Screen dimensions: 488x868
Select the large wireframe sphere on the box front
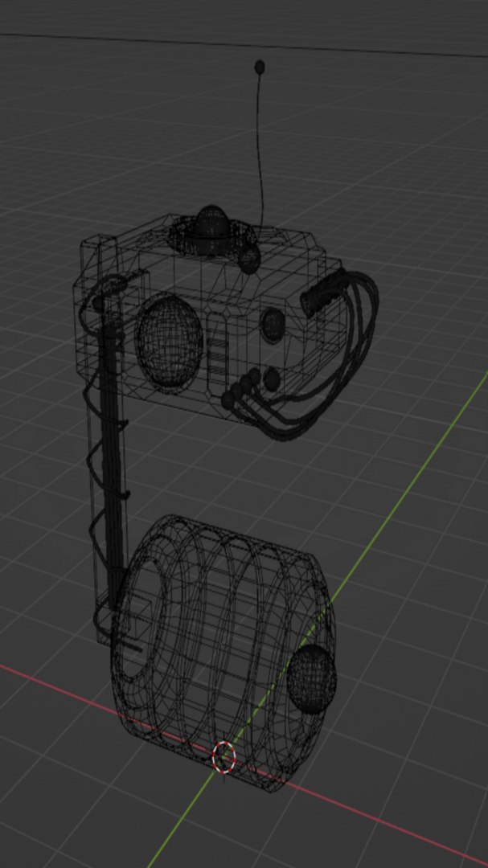tap(169, 341)
